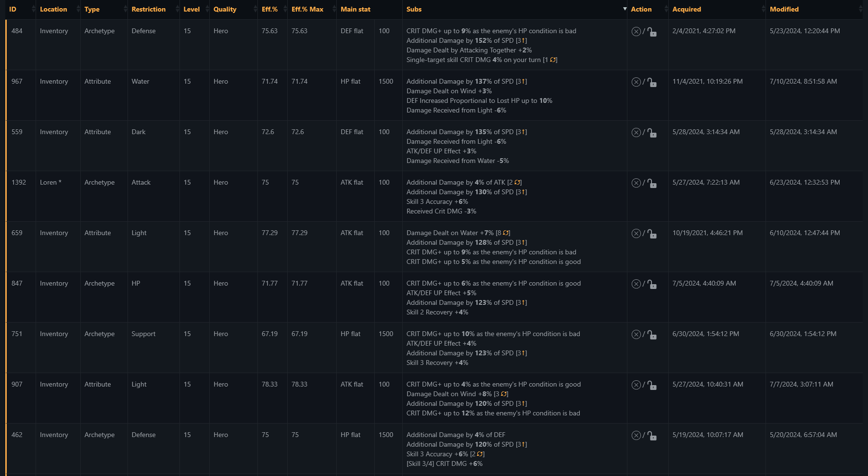The width and height of the screenshot is (868, 476).
Task: Sort table by ID column
Action: point(13,9)
